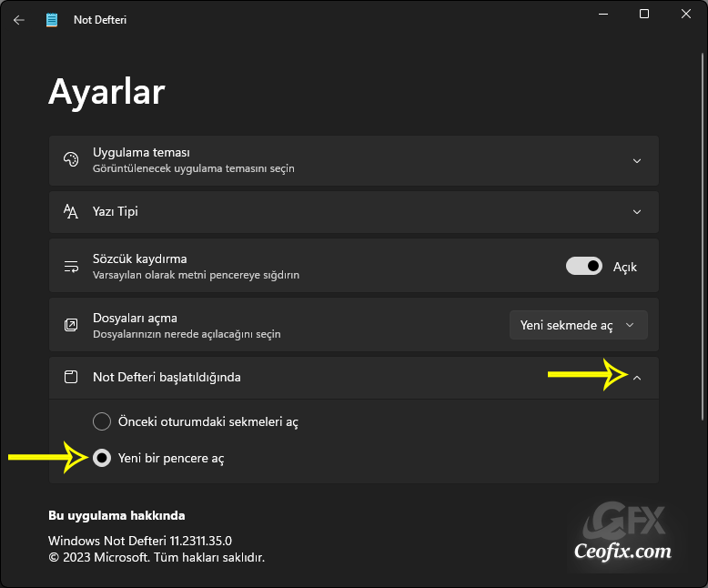This screenshot has width=708, height=588.
Task: Expand the Yazı Tipi section chevron
Action: [637, 212]
